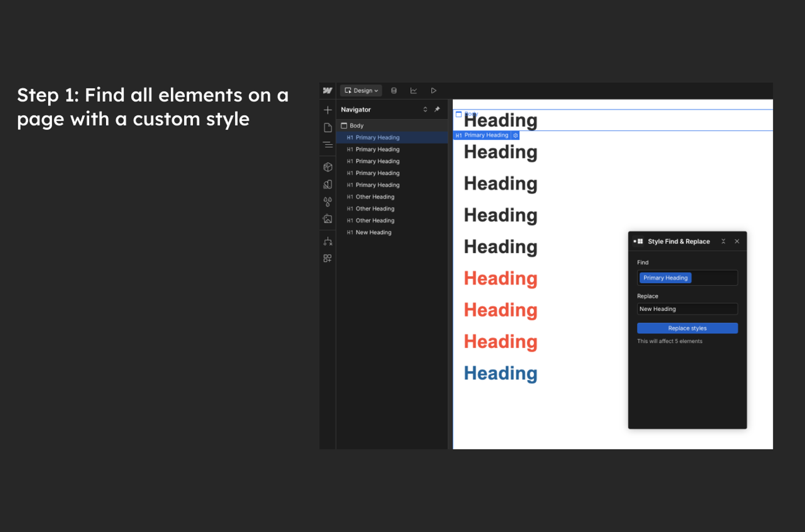Image resolution: width=805 pixels, height=532 pixels.
Task: Toggle expand/collapse all in Navigator header
Action: pyautogui.click(x=425, y=109)
